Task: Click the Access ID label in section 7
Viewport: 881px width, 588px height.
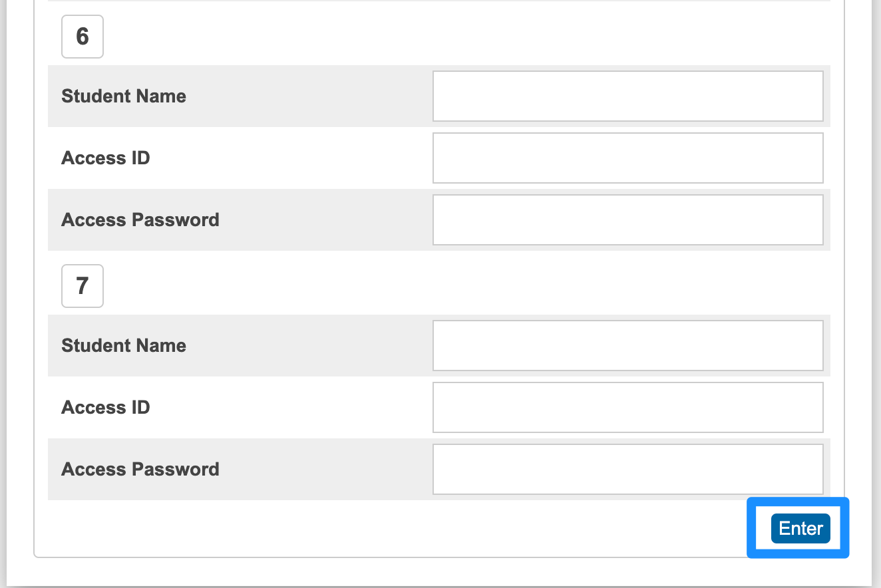Action: click(105, 407)
